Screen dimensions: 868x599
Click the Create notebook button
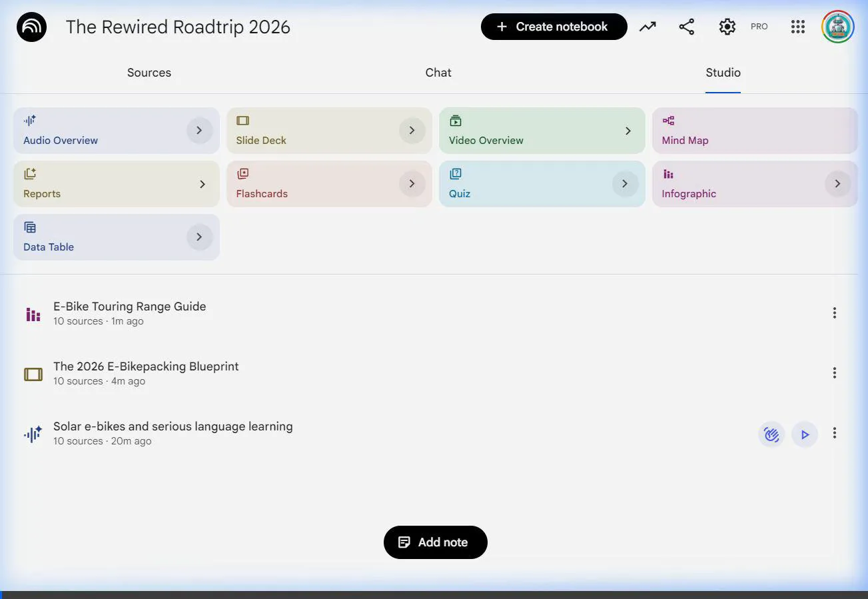click(x=554, y=27)
